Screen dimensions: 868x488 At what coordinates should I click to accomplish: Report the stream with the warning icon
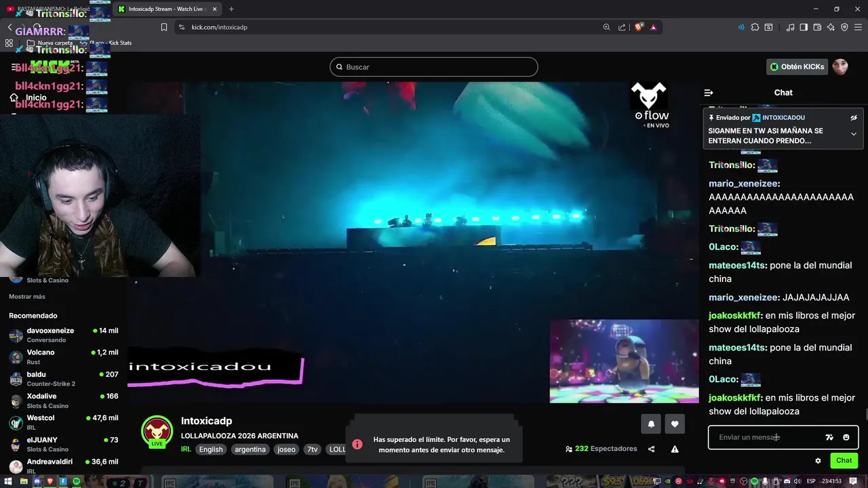[x=675, y=449]
